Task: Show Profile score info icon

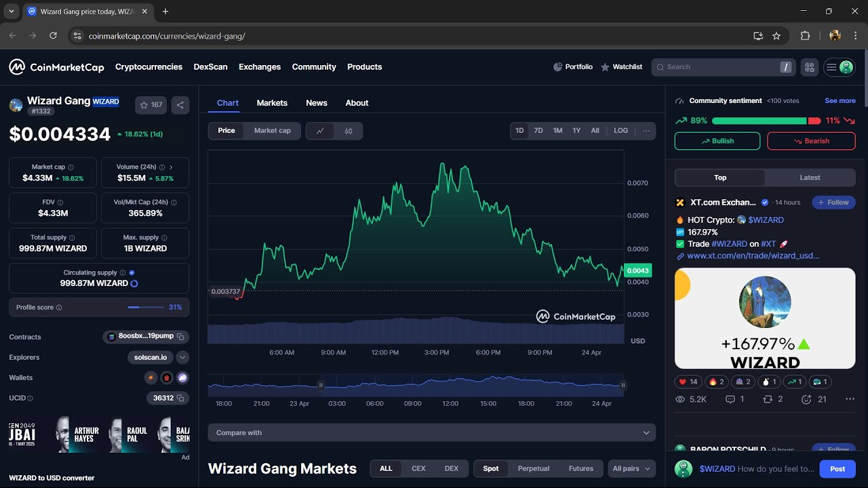Action: (x=59, y=307)
